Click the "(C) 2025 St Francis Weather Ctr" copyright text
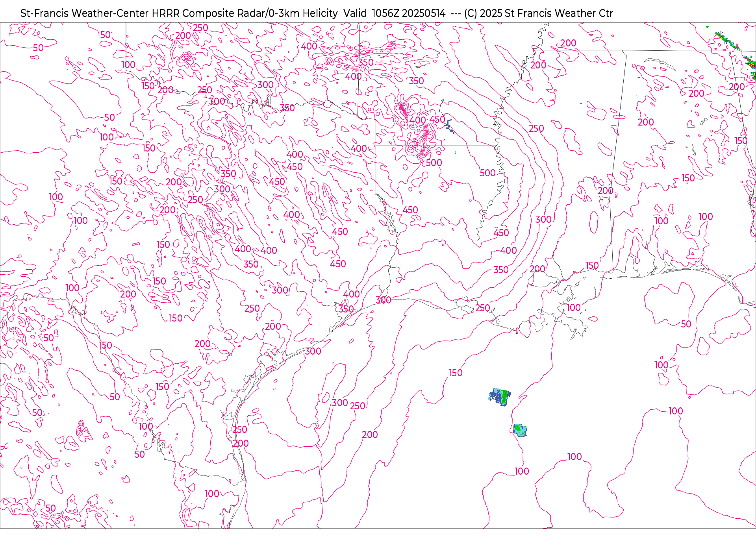756x551 pixels. pyautogui.click(x=538, y=13)
